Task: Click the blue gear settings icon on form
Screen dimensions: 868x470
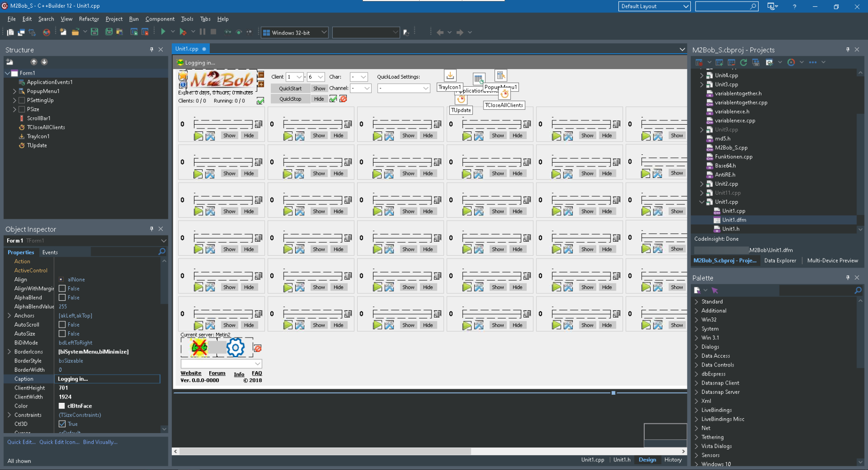Action: click(x=235, y=348)
